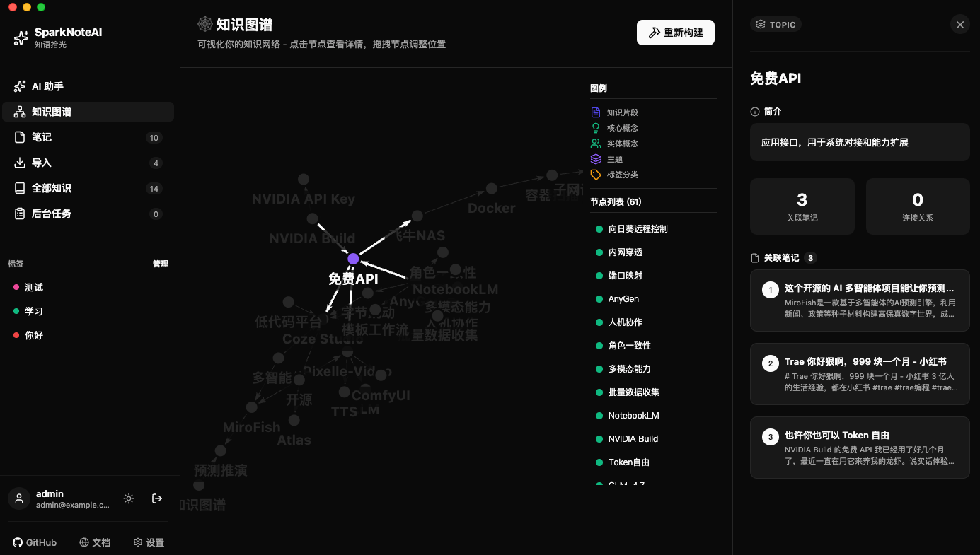Click the 导入 download icon
This screenshot has width=980, height=555.
(x=20, y=163)
